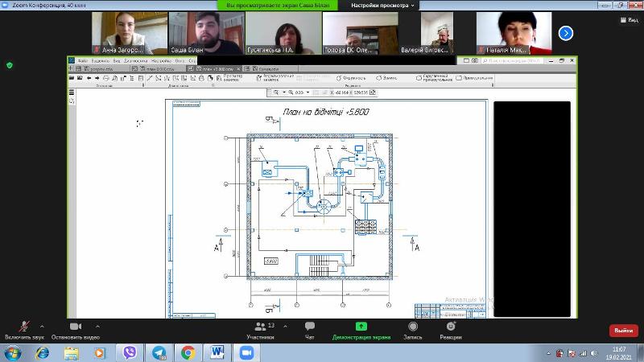Open Windows Start menu
Viewport: 644px width, 362px height.
(x=13, y=353)
